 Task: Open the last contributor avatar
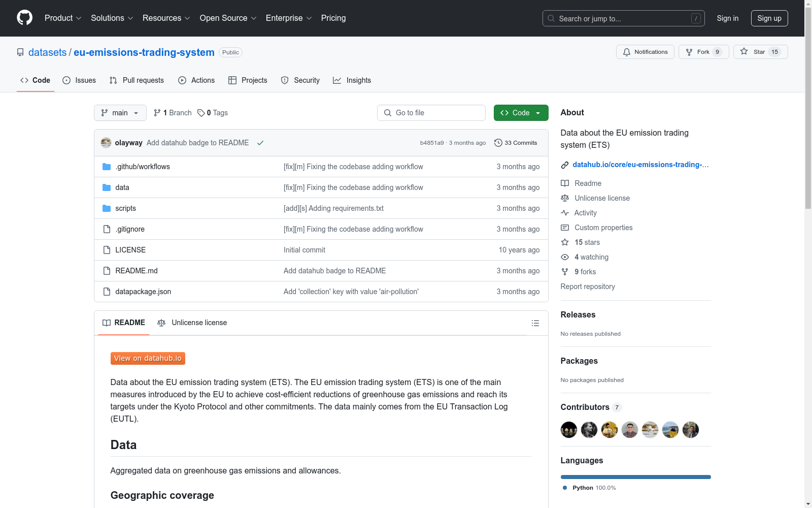click(691, 430)
